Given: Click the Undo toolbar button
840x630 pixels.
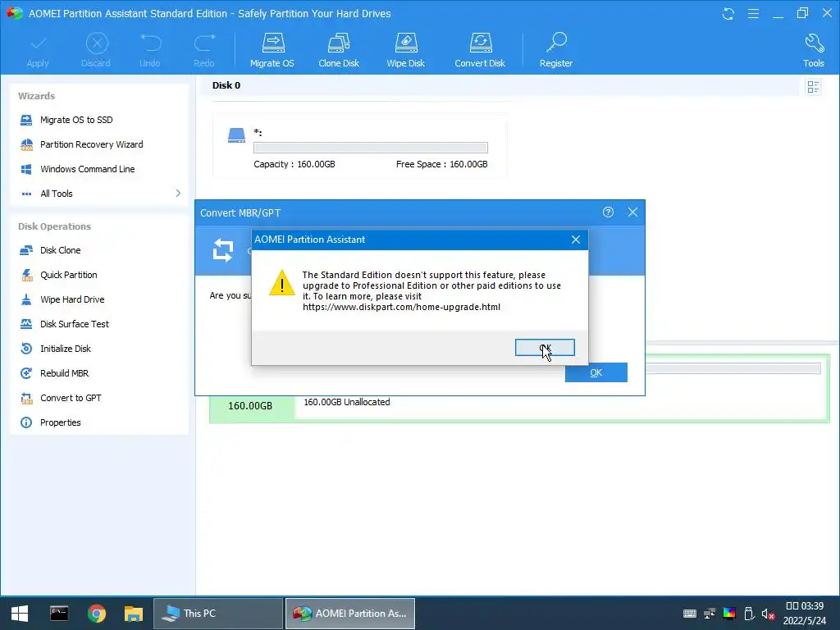Looking at the screenshot, I should [x=150, y=50].
